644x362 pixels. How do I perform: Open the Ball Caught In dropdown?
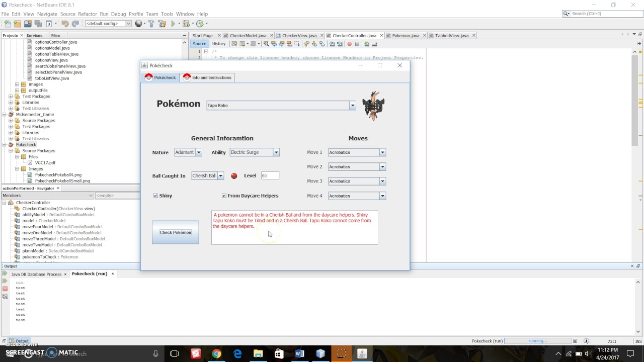click(x=220, y=175)
